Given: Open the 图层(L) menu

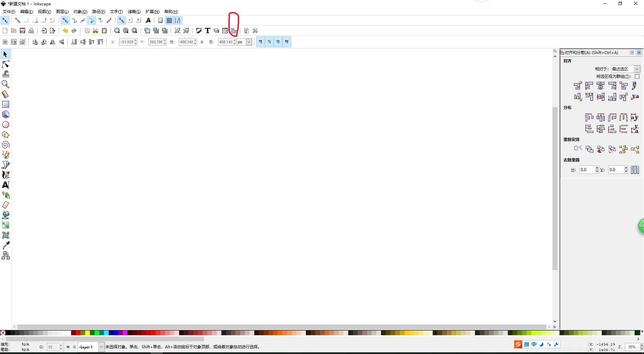Looking at the screenshot, I should coord(62,11).
